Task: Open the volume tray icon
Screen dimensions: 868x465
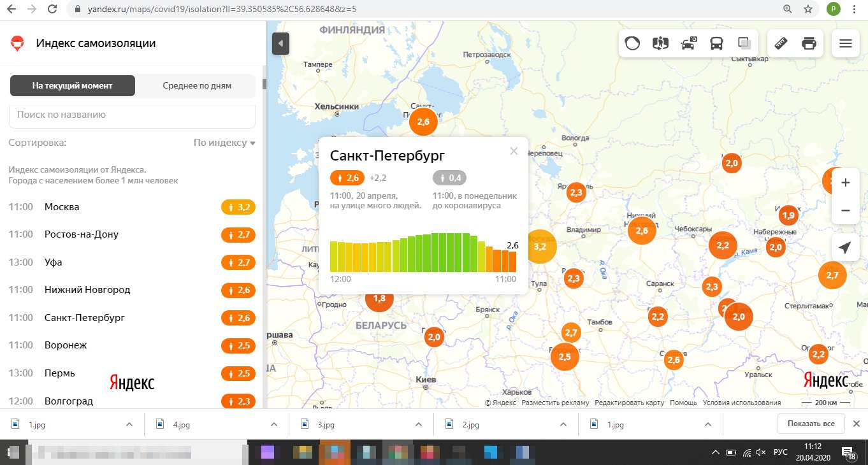Action: coord(760,452)
